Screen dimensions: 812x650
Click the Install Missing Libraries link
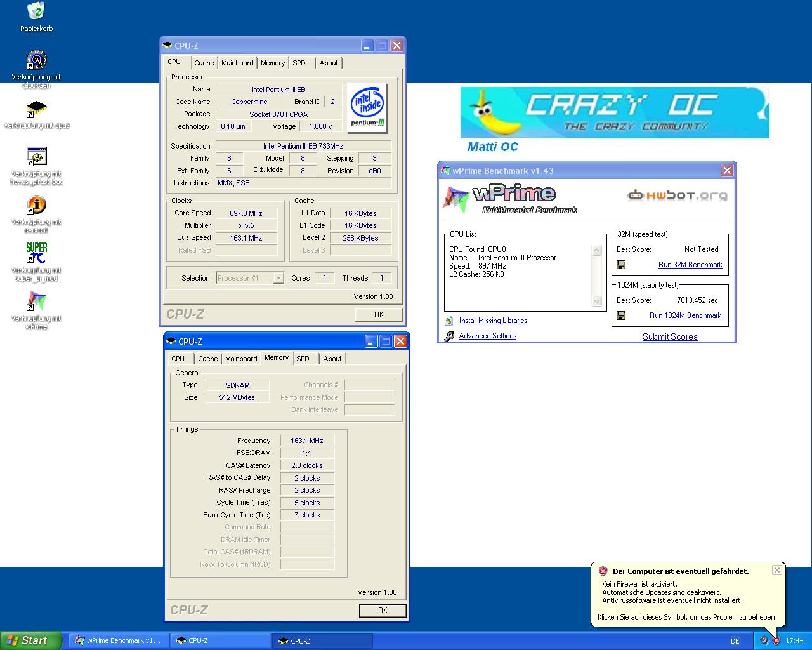[x=493, y=321]
